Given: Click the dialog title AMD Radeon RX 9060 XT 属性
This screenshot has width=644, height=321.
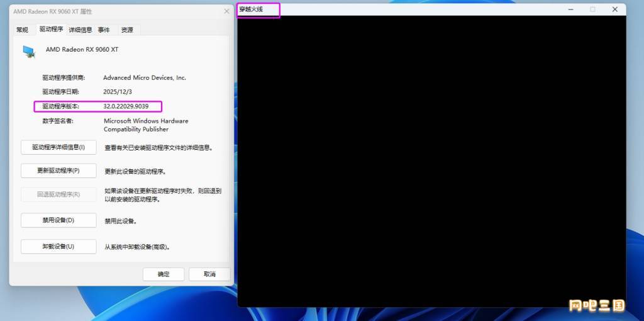Looking at the screenshot, I should point(53,11).
